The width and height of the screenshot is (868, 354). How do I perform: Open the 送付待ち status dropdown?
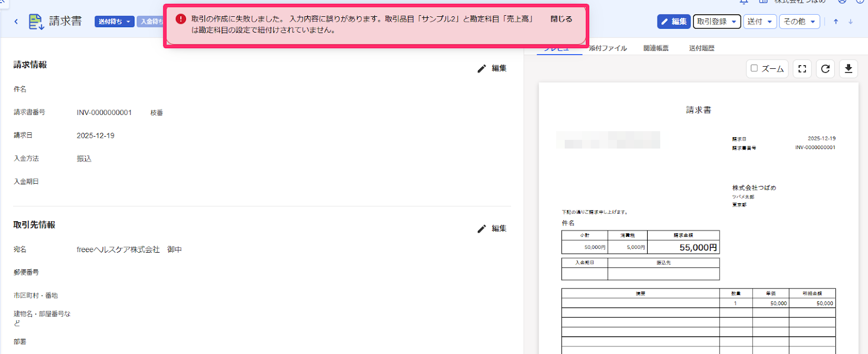(114, 22)
